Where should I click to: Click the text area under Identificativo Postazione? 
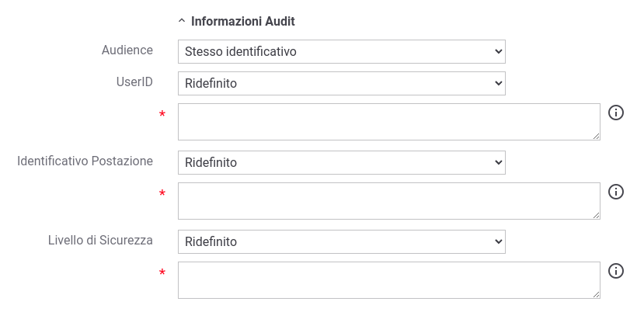[389, 201]
